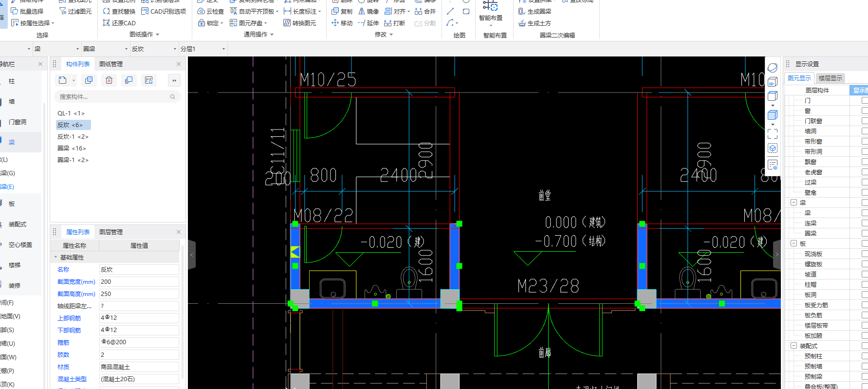Click the inter-floor copy component icon
The height and width of the screenshot is (389, 868).
click(x=129, y=80)
